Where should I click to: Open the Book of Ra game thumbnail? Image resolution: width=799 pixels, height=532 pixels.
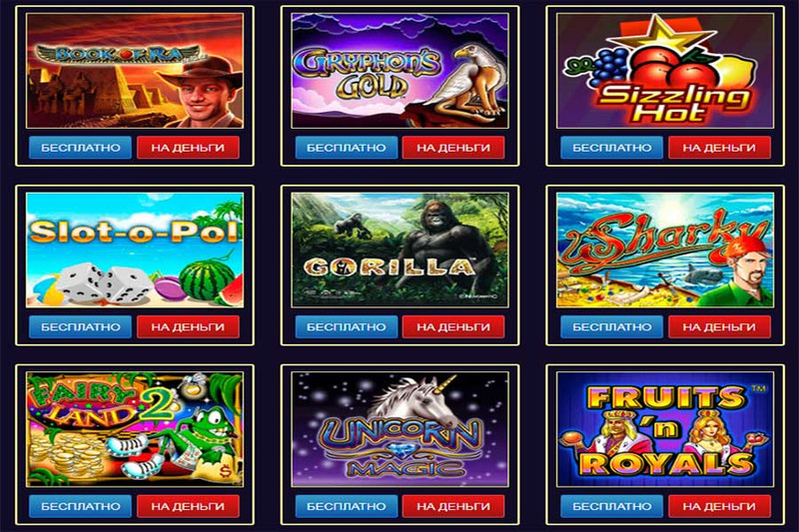click(x=135, y=70)
